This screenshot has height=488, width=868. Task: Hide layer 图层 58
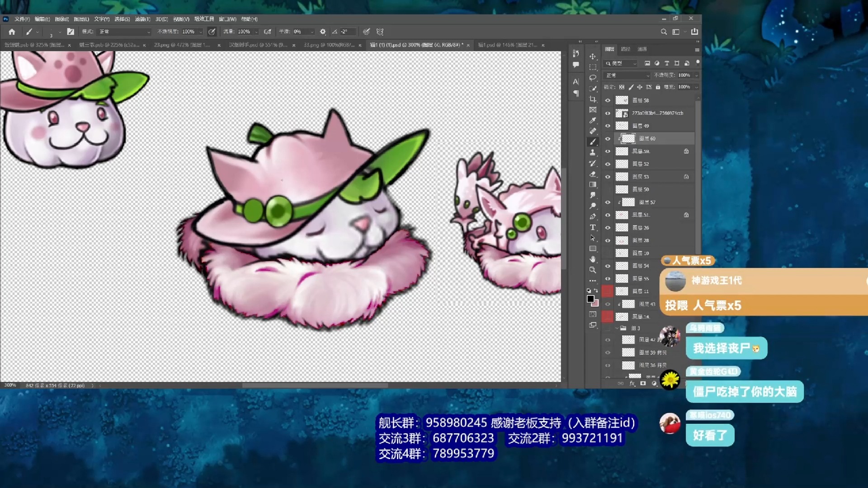608,100
